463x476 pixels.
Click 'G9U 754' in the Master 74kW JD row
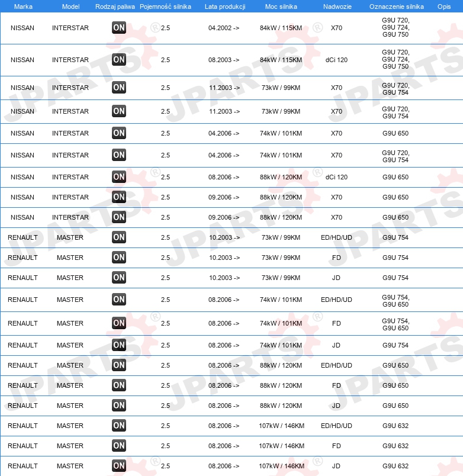(396, 345)
